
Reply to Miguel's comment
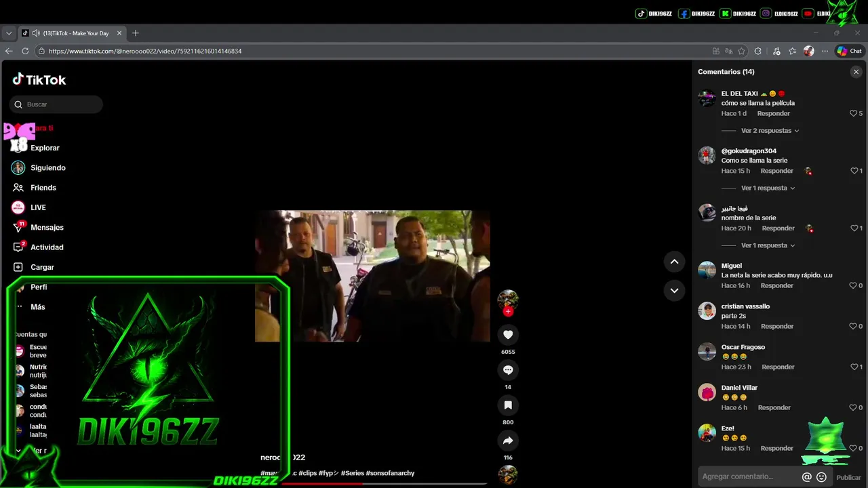tap(777, 286)
